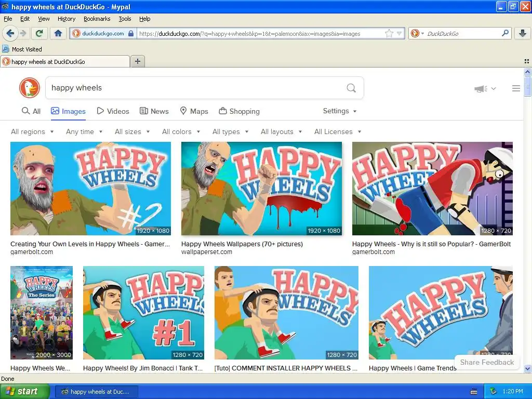Image resolution: width=532 pixels, height=399 pixels.
Task: Click the search magnifier in the DuckDuckGo search field
Action: [351, 88]
